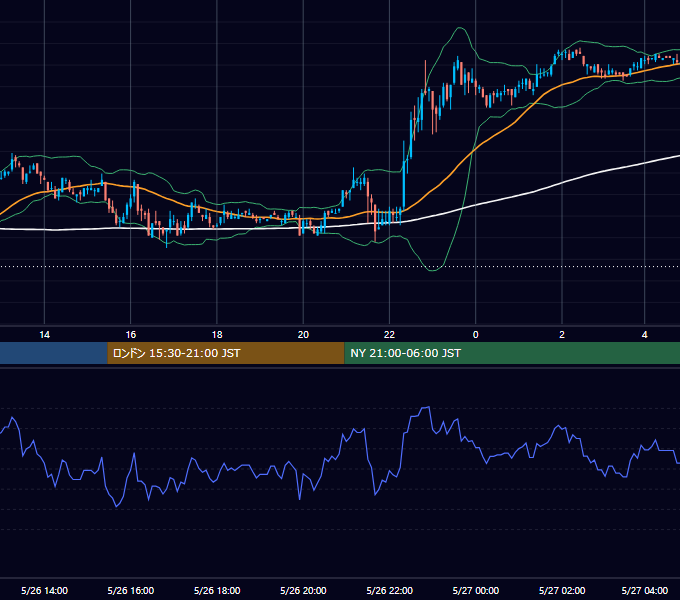Click the hour label 16 on price chart axis
Viewport: 680px width, 600px height.
click(x=131, y=335)
